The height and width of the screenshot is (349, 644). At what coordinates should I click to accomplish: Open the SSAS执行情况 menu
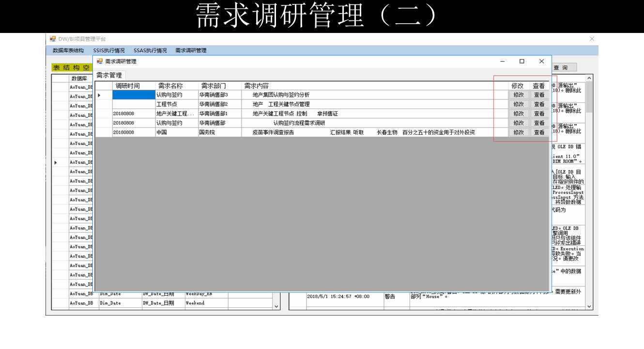(x=150, y=50)
